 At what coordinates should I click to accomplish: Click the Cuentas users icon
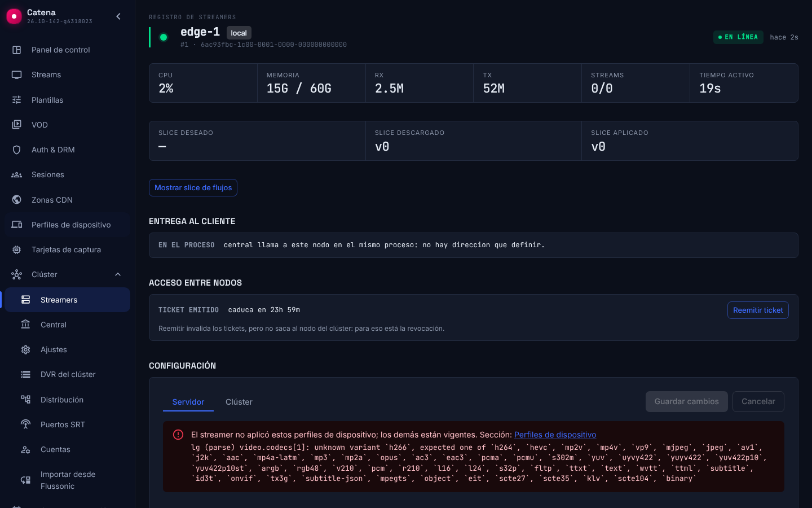point(26,449)
